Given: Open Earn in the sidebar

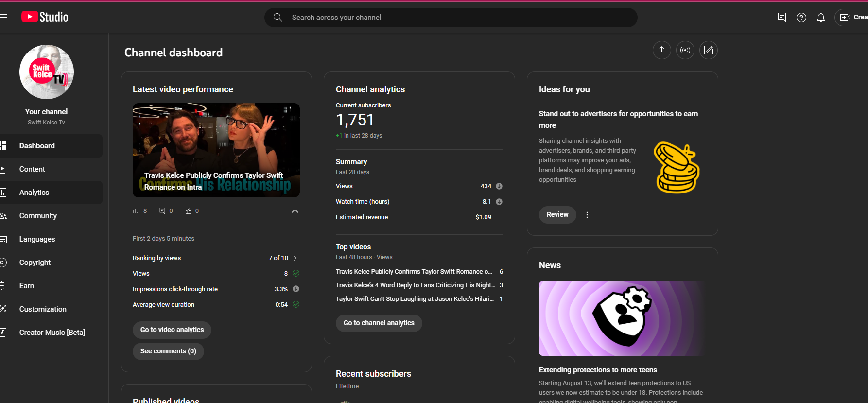Looking at the screenshot, I should 51,286.
